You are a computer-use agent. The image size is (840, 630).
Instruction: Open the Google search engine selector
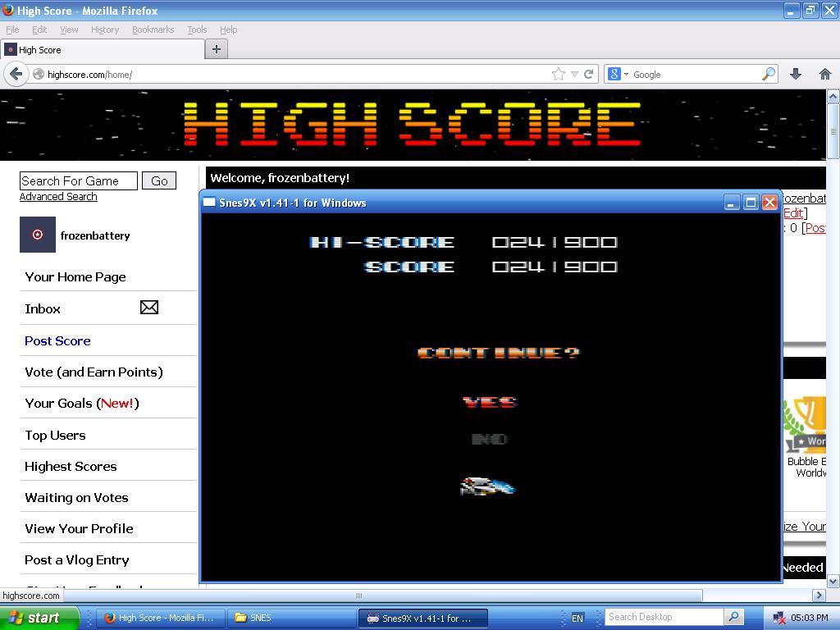click(x=619, y=75)
